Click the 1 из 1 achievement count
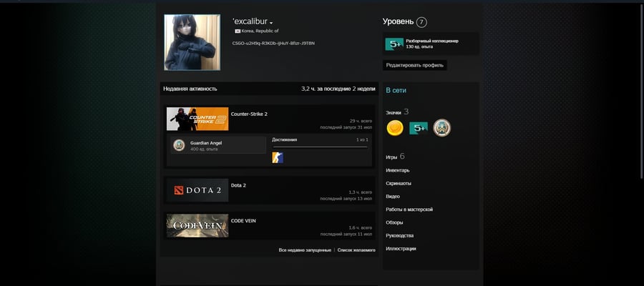 (362, 140)
